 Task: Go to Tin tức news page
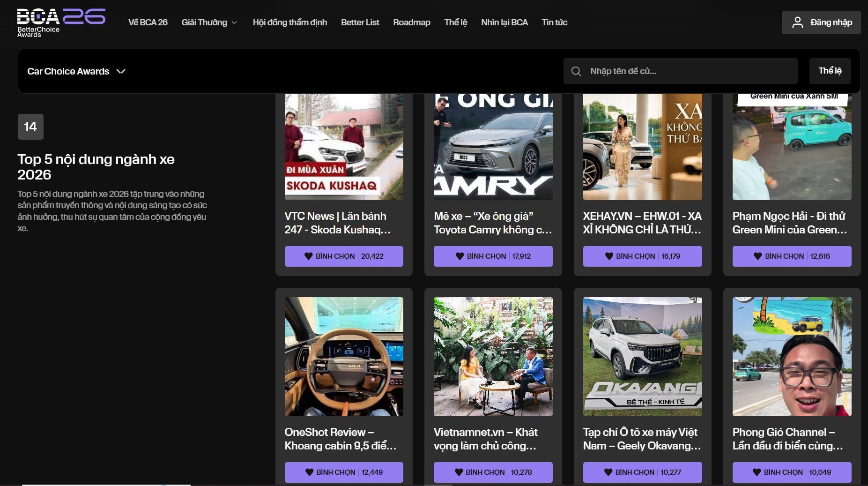pos(555,22)
